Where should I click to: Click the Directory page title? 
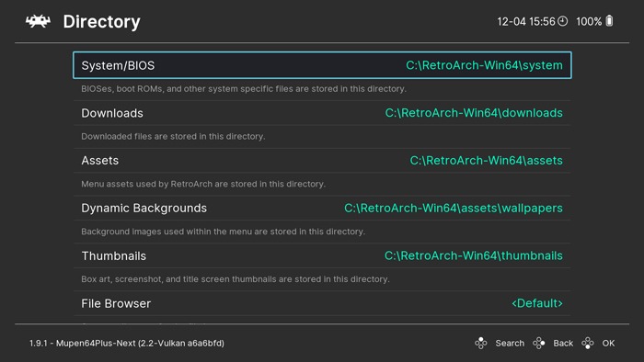click(101, 22)
